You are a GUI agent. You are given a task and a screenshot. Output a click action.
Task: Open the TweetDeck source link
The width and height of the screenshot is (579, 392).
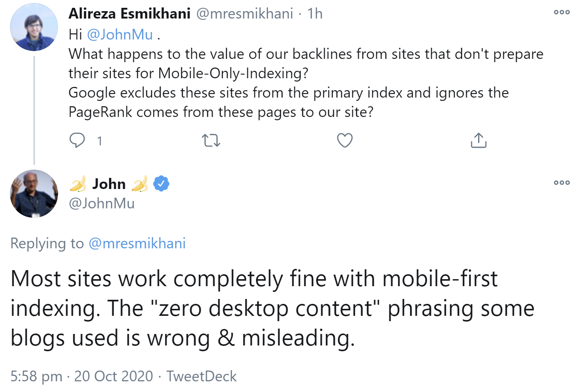click(201, 376)
